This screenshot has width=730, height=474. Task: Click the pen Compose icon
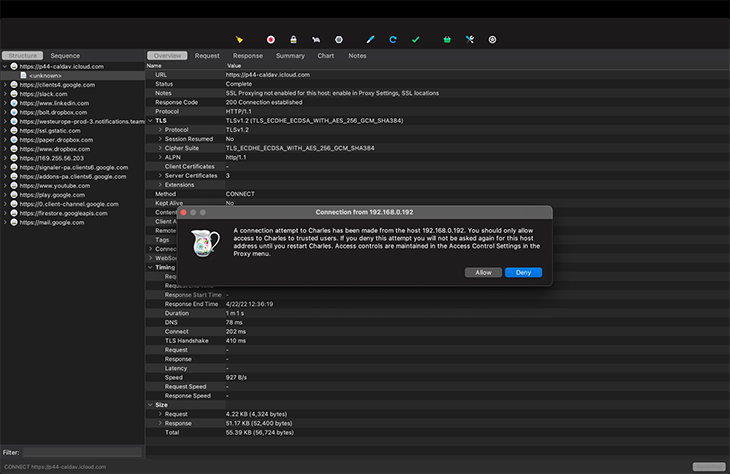pos(370,40)
